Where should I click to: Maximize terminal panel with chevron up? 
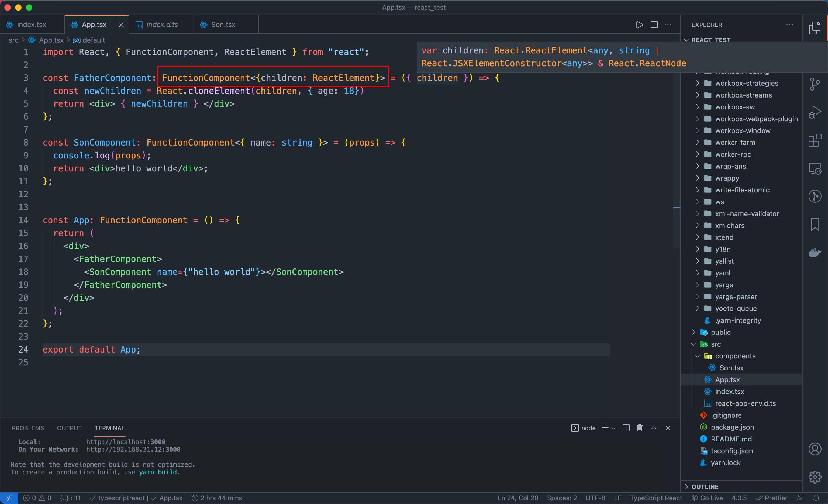(654, 428)
